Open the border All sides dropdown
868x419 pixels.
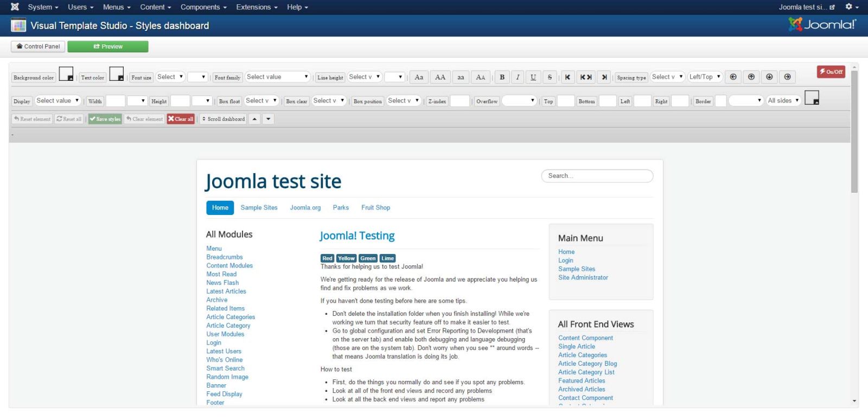pyautogui.click(x=783, y=101)
